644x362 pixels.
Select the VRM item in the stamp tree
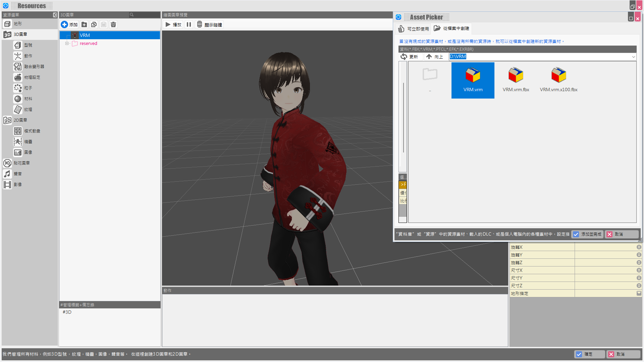click(x=110, y=35)
